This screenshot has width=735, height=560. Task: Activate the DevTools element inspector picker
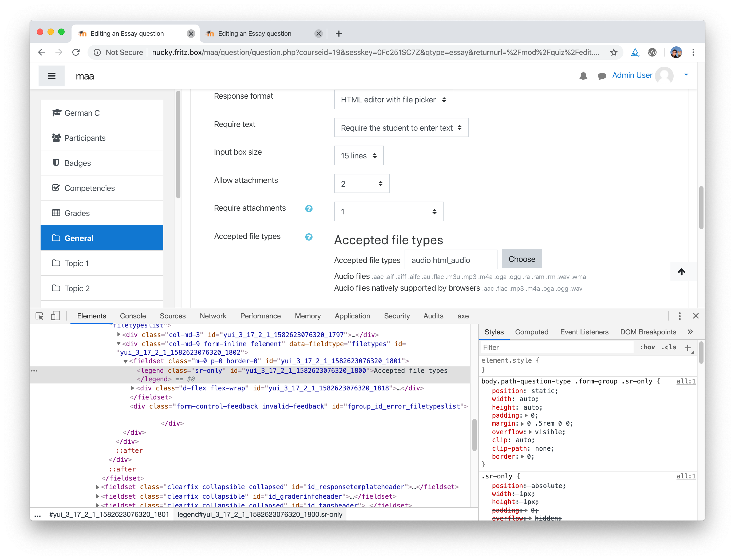point(39,316)
